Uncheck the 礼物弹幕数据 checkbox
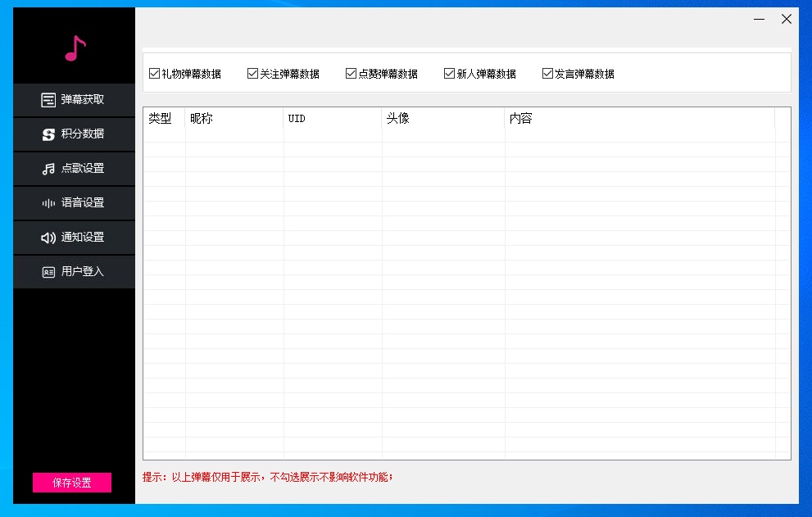Screen dimensions: 812x517 click(x=154, y=74)
